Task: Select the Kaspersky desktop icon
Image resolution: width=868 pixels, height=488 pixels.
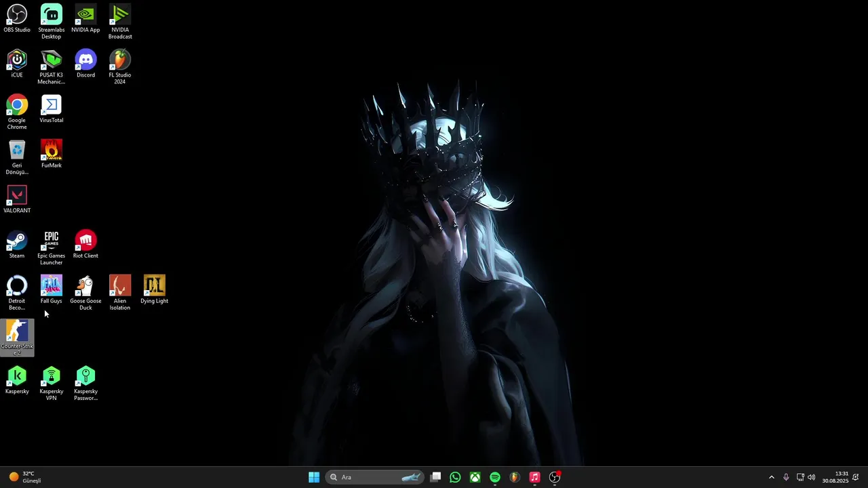Action: coord(17,380)
